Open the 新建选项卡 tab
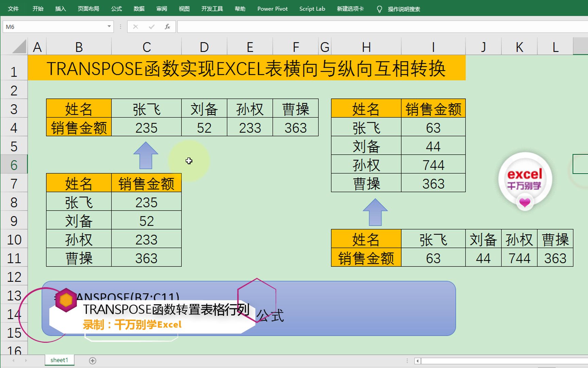 pyautogui.click(x=350, y=9)
